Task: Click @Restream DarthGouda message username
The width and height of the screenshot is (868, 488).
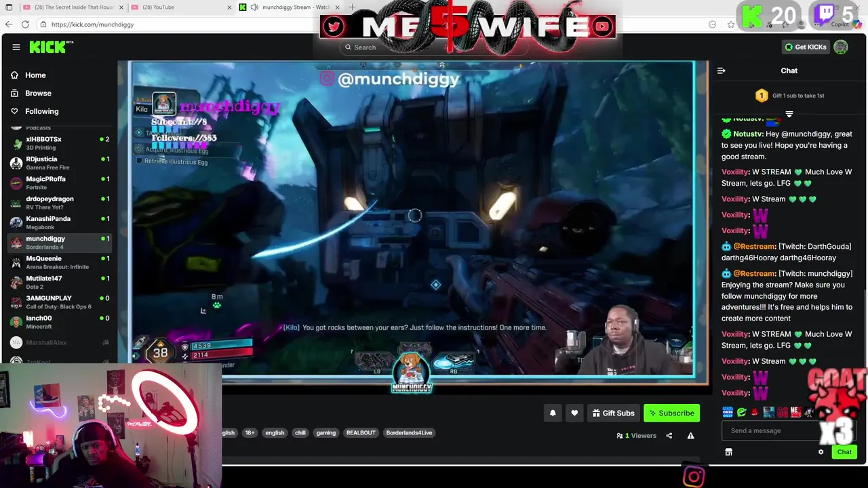Action: coord(755,247)
